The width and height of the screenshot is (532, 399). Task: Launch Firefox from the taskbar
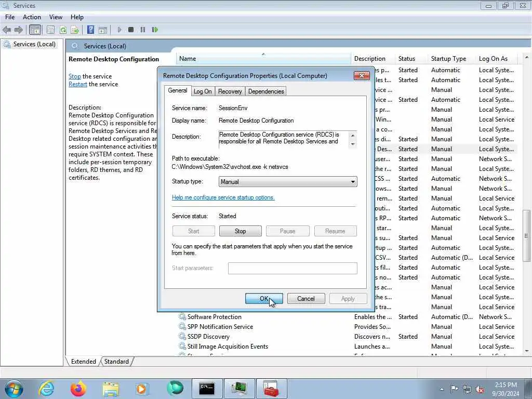pyautogui.click(x=78, y=389)
